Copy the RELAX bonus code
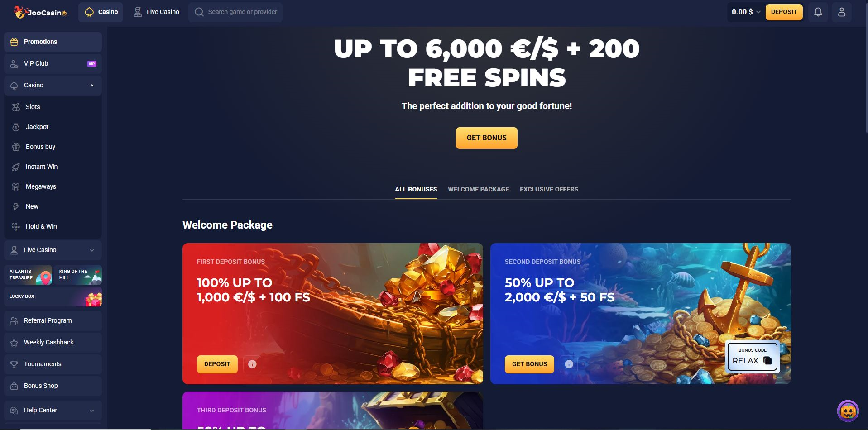 pyautogui.click(x=767, y=361)
